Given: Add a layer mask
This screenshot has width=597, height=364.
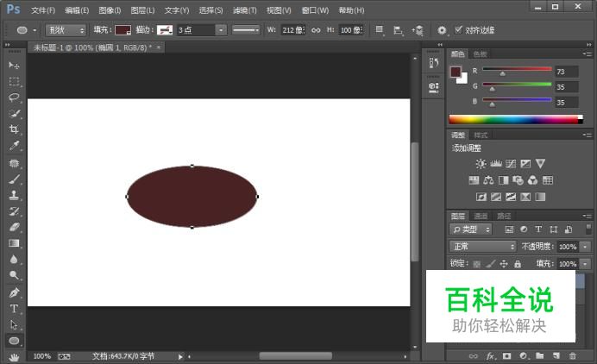Looking at the screenshot, I should (x=506, y=356).
